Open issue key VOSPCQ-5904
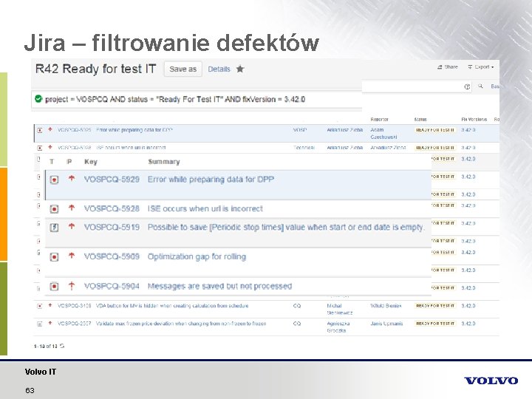The width and height of the screenshot is (532, 399). tap(112, 287)
